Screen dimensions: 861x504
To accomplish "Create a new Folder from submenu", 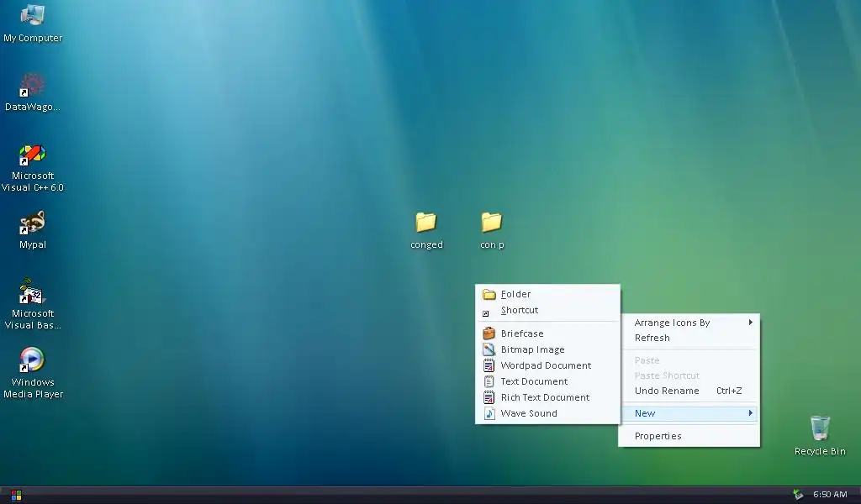I will tap(547, 295).
